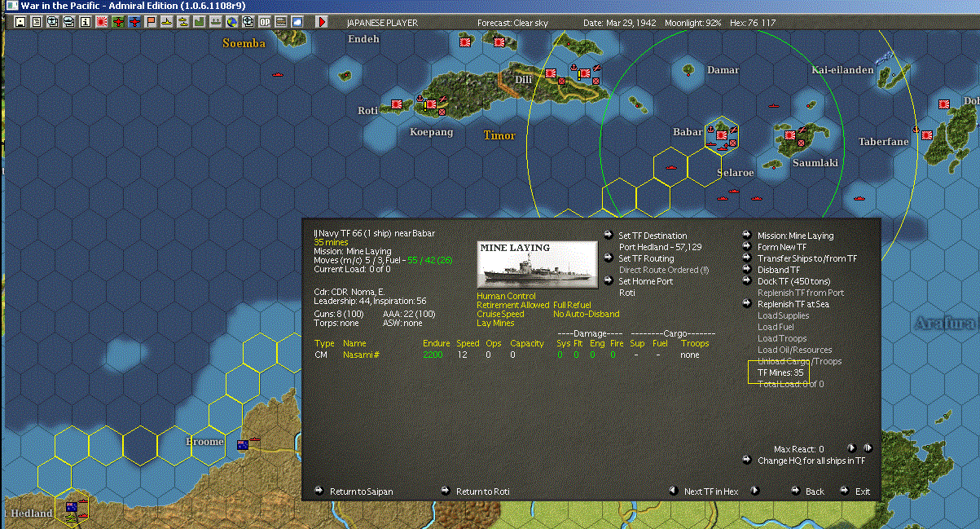The image size is (980, 529).
Task: Click the single yellow ship toolbar icon
Action: tap(166, 22)
